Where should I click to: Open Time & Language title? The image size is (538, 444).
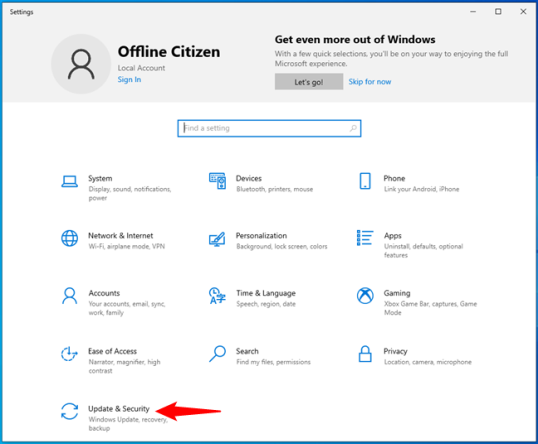[266, 293]
